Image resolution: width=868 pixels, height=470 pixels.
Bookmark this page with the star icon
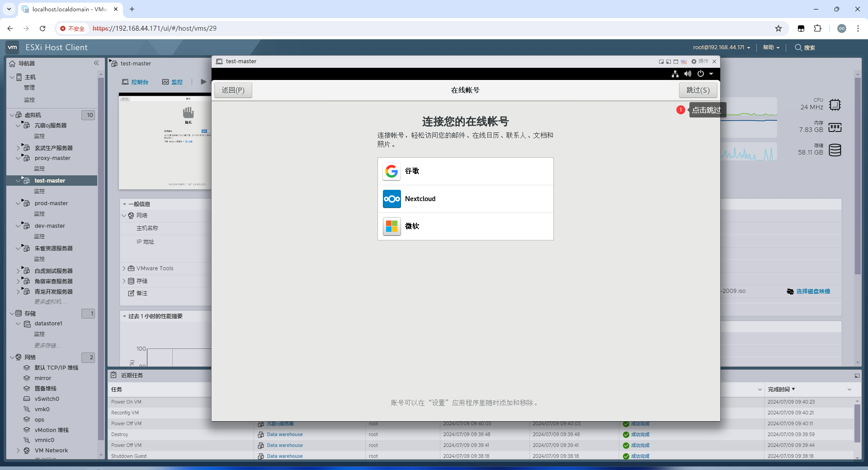click(778, 28)
